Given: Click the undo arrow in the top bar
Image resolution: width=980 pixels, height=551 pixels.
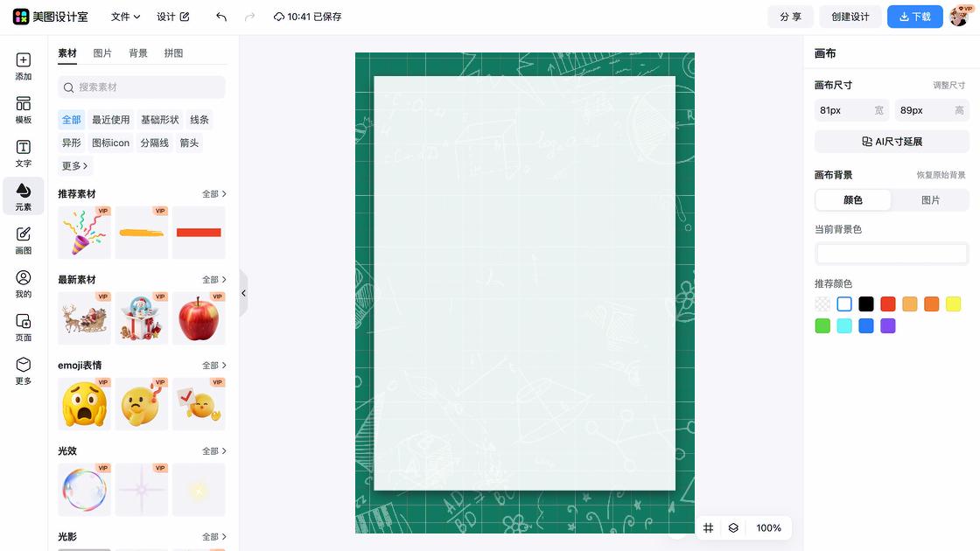Looking at the screenshot, I should [x=221, y=17].
